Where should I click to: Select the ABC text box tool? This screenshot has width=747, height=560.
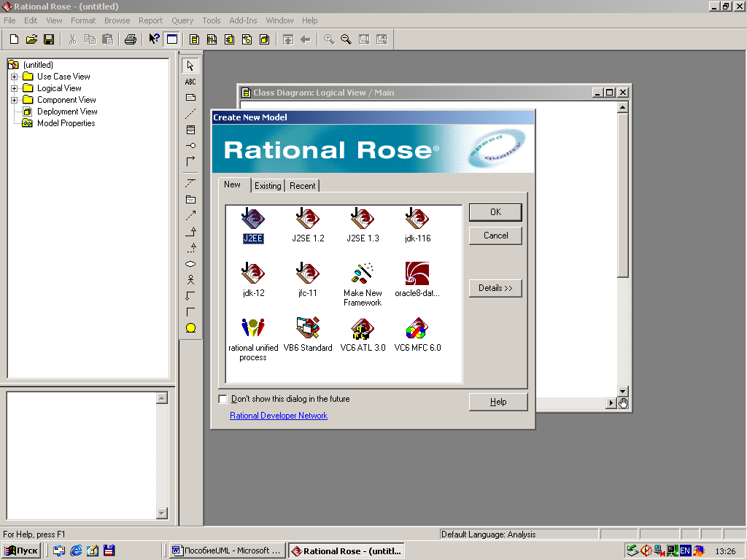pyautogui.click(x=190, y=82)
